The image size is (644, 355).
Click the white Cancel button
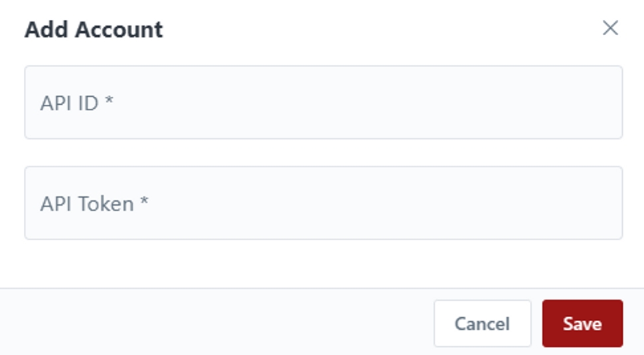pyautogui.click(x=482, y=324)
